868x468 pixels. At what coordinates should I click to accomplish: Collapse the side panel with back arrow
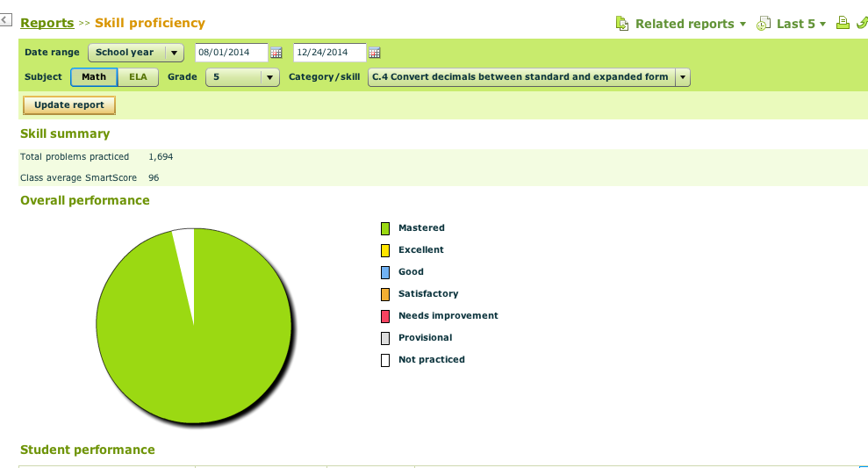tap(5, 20)
